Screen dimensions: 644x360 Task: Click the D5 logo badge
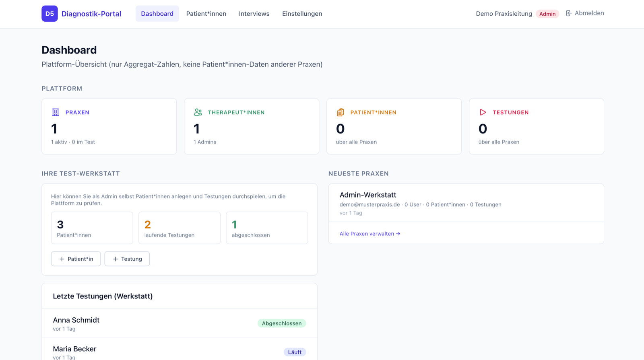(50, 14)
